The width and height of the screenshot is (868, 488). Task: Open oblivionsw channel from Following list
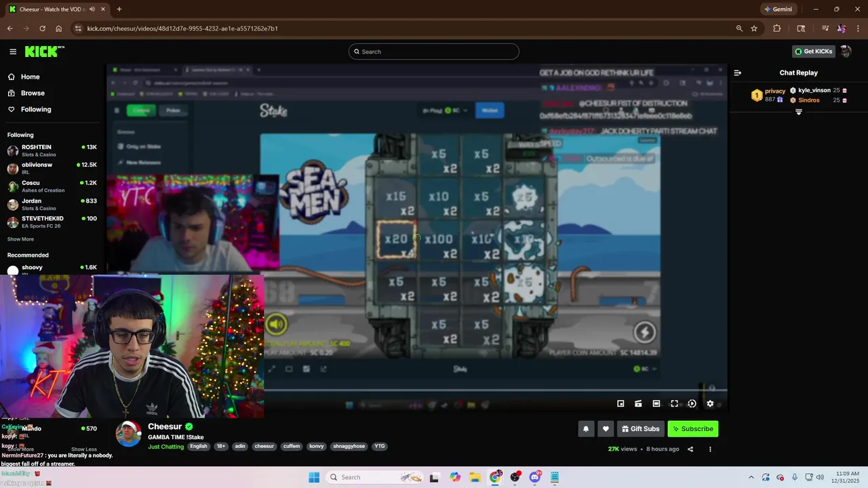pyautogui.click(x=52, y=168)
